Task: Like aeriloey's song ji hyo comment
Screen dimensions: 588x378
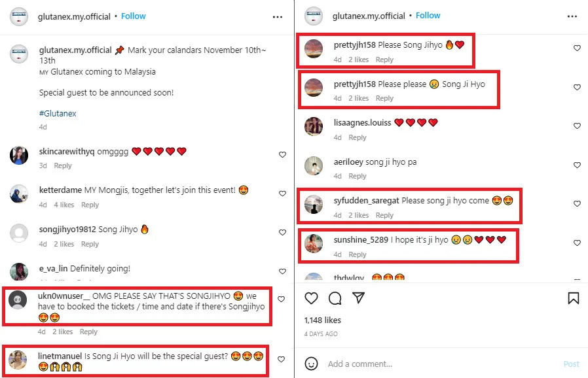Action: click(577, 165)
